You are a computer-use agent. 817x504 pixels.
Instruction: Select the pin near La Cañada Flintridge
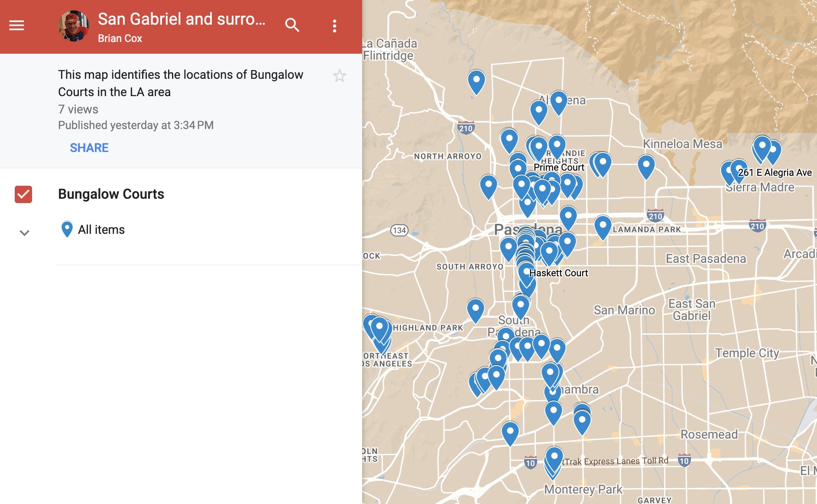pyautogui.click(x=477, y=82)
